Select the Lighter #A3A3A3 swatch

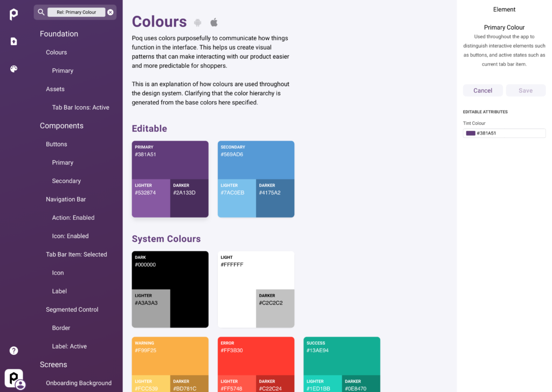(x=151, y=309)
